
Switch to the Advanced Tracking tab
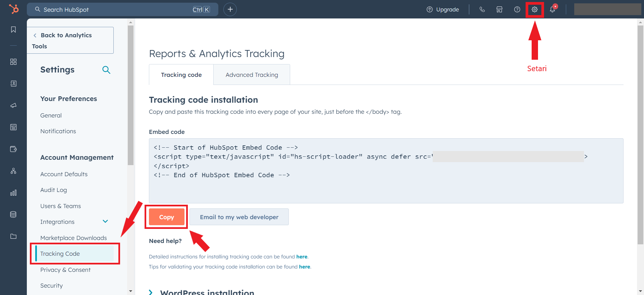click(252, 75)
